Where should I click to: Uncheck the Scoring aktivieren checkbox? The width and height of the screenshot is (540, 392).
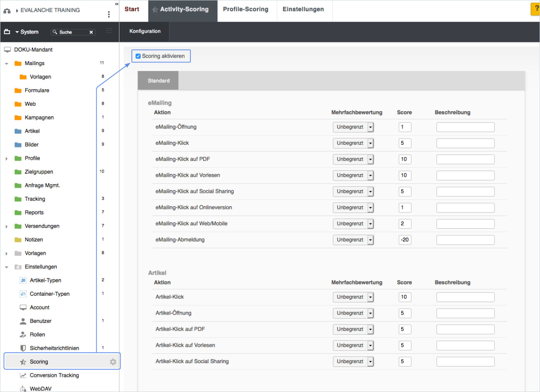coord(138,56)
